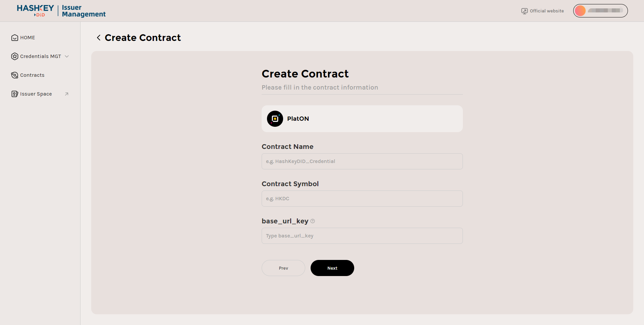This screenshot has height=325, width=644.
Task: Go to HOME in the sidebar
Action: 28,38
